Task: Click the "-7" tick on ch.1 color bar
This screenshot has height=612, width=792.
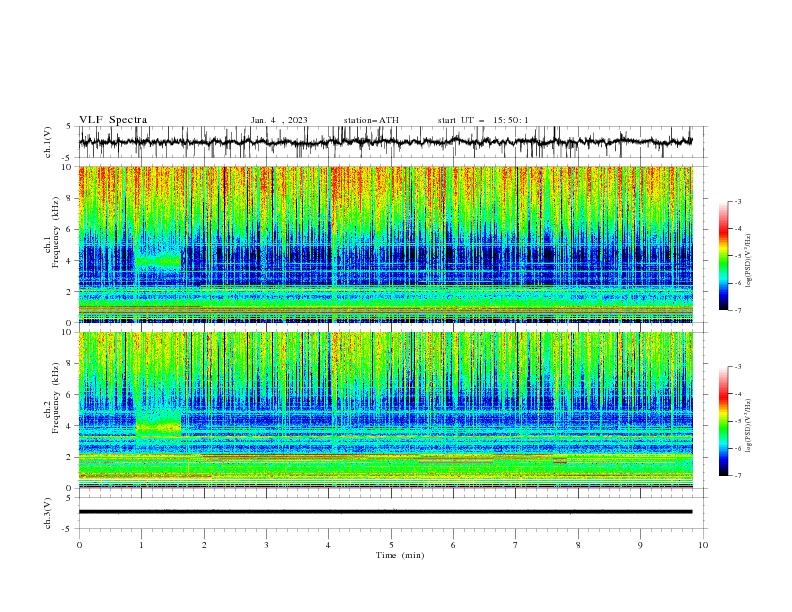Action: pyautogui.click(x=738, y=310)
